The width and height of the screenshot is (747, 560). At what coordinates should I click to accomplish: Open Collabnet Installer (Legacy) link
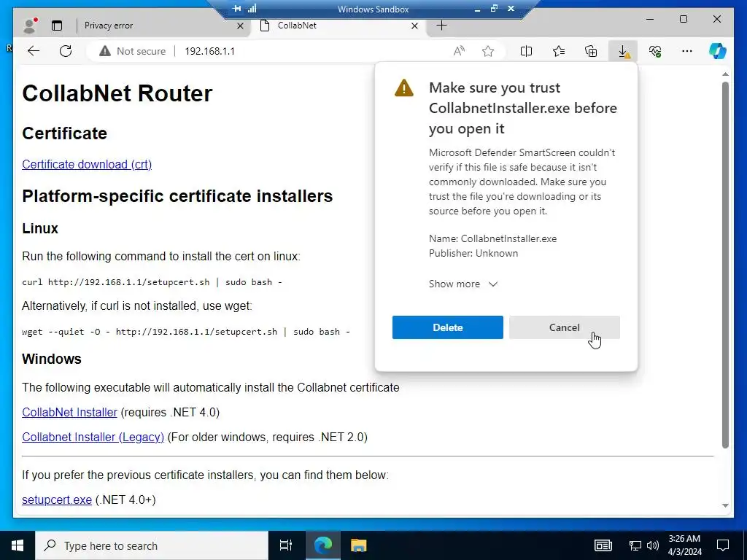[x=93, y=437]
